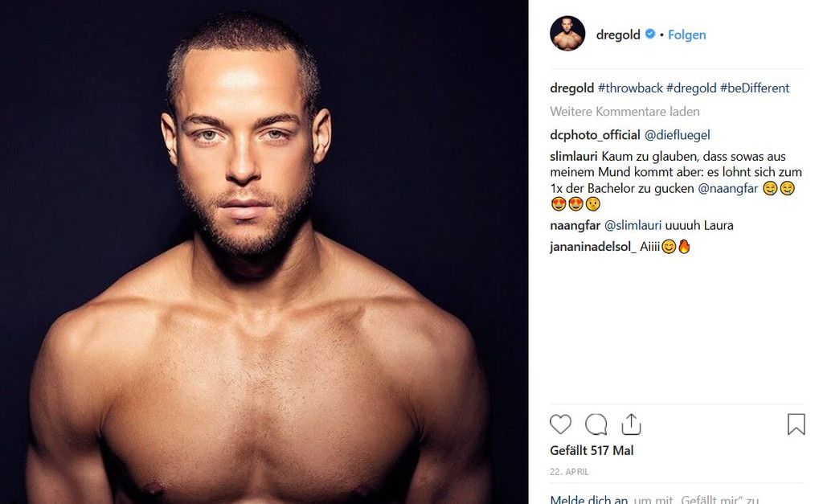Open the #throwback hashtag

pos(630,88)
